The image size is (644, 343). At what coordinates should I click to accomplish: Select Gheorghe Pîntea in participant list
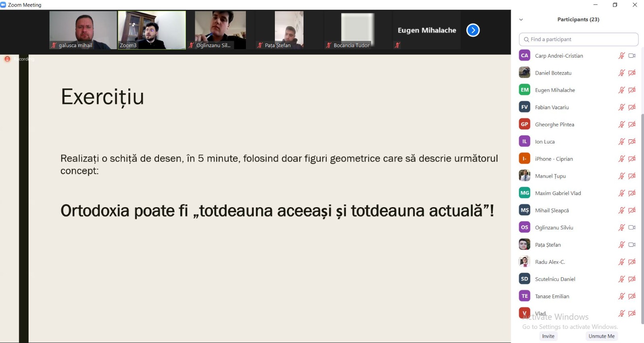coord(554,125)
